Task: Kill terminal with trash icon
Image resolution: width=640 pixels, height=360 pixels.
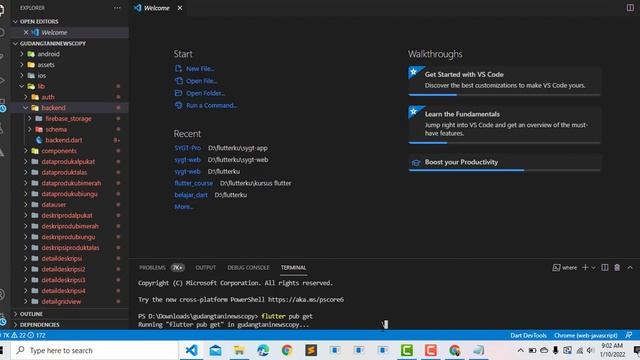Action: (617, 267)
